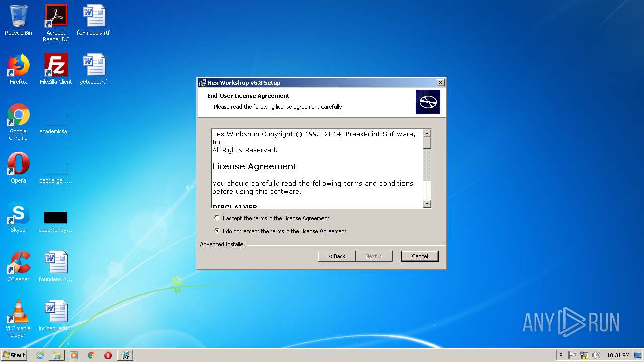Open Acrobat Reader DC desktop shortcut

point(56,23)
